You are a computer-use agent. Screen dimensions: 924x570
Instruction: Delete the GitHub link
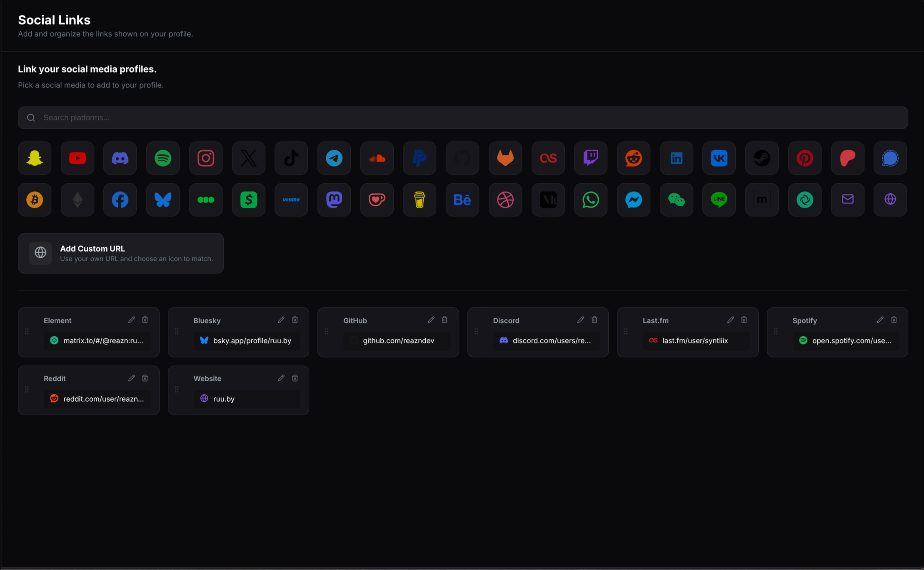click(x=445, y=320)
